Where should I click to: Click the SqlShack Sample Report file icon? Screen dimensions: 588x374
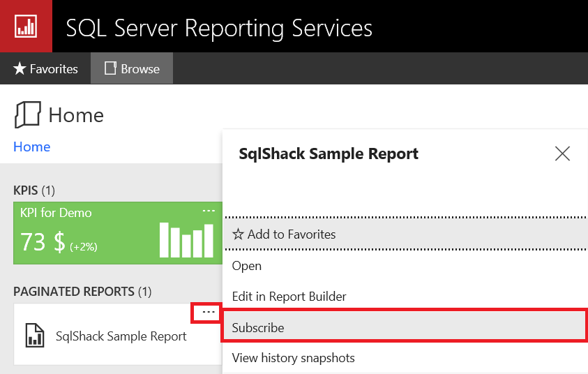point(35,335)
